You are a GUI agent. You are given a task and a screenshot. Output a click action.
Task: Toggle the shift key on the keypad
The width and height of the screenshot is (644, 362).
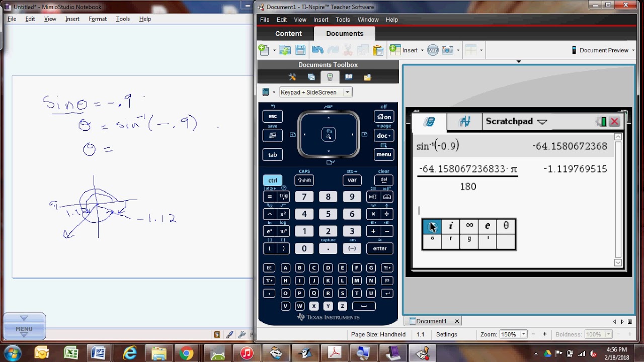pyautogui.click(x=304, y=180)
